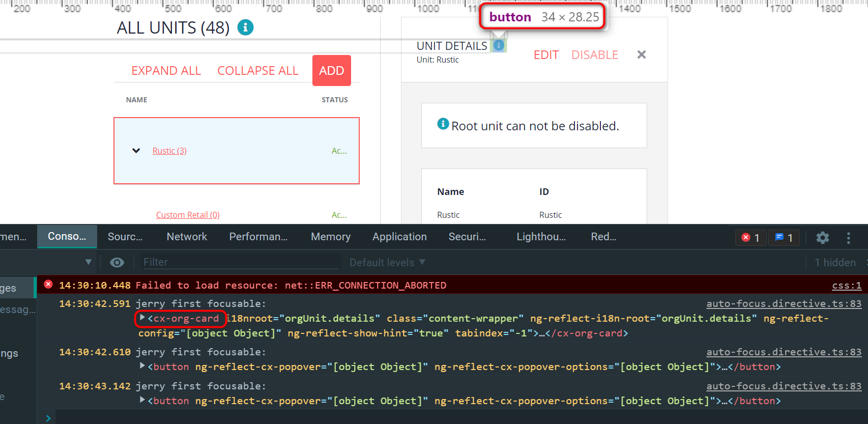This screenshot has height=424, width=868.
Task: Toggle the console live expression eye icon
Action: coord(117,262)
